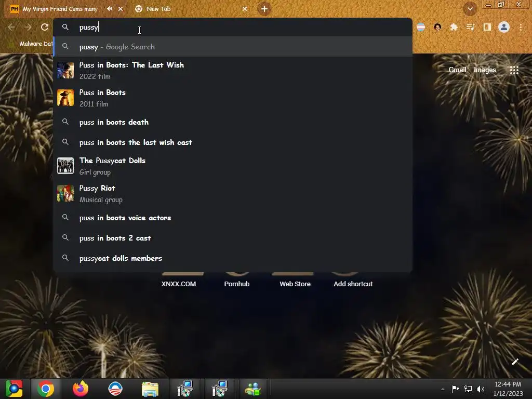Select 'pussycat dolls members' suggestion
The image size is (532, 399).
pyautogui.click(x=233, y=258)
